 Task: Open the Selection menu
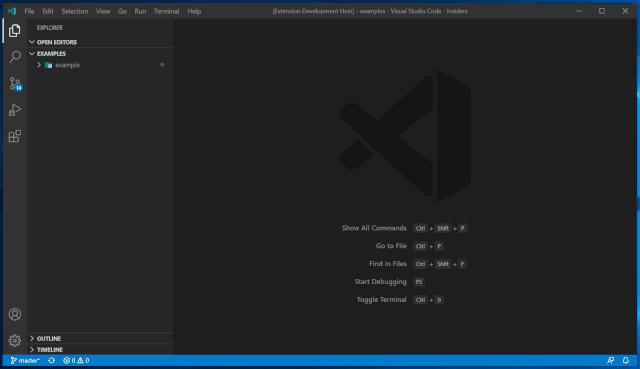tap(75, 11)
